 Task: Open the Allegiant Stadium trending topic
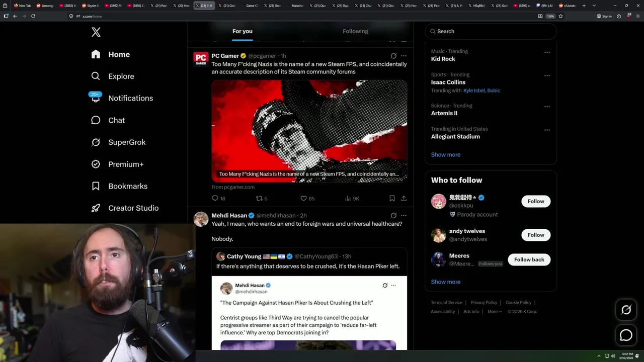point(455,137)
